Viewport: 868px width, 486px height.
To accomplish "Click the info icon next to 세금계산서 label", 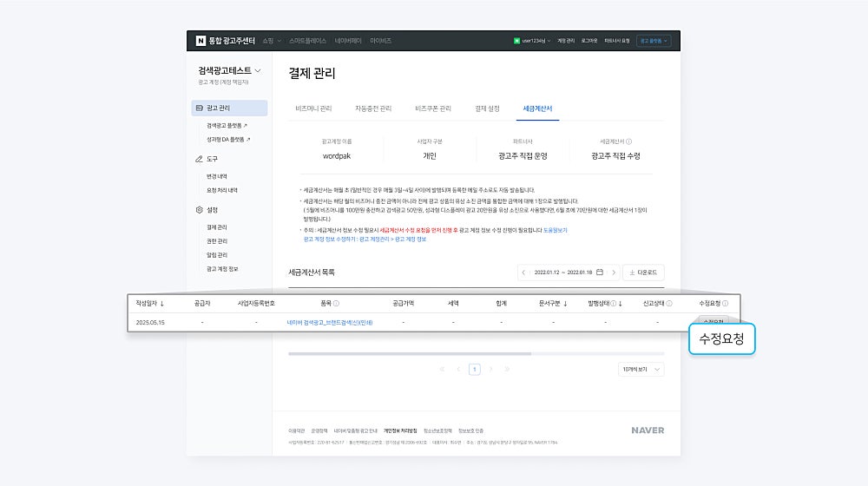I will click(x=628, y=141).
